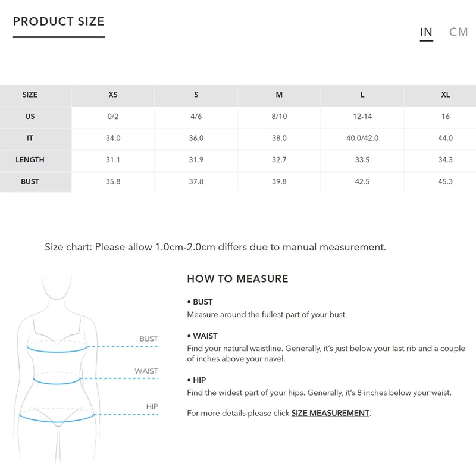Click the L IT size 40.0/42.0 cell

click(362, 138)
